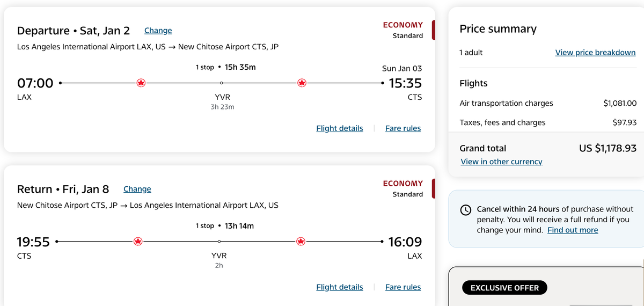
Task: Open Fare rules for departure flight
Action: tap(402, 128)
